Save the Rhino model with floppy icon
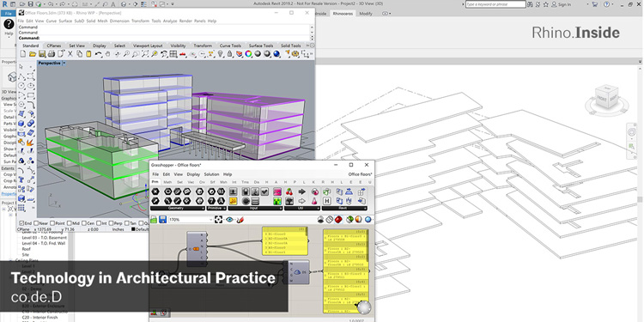Viewport: 644px width, 322px height. click(42, 54)
